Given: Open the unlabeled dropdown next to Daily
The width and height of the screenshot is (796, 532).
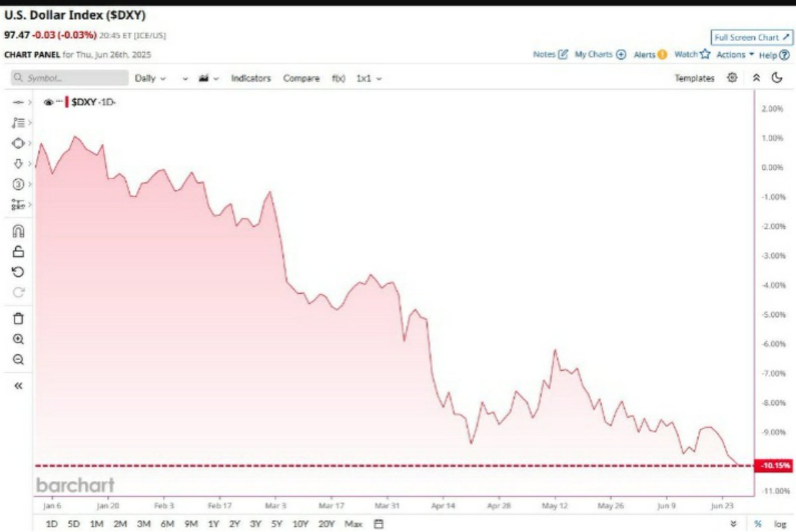Looking at the screenshot, I should point(185,78).
